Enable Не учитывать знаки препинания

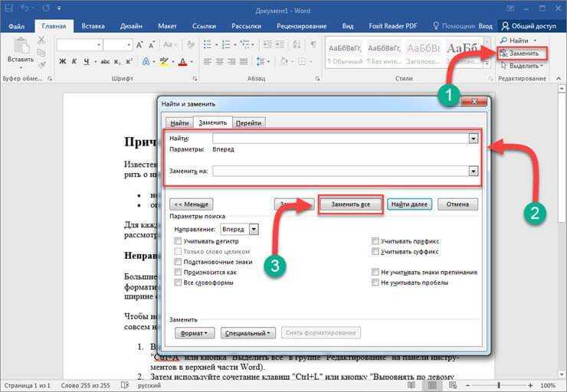[x=375, y=272]
